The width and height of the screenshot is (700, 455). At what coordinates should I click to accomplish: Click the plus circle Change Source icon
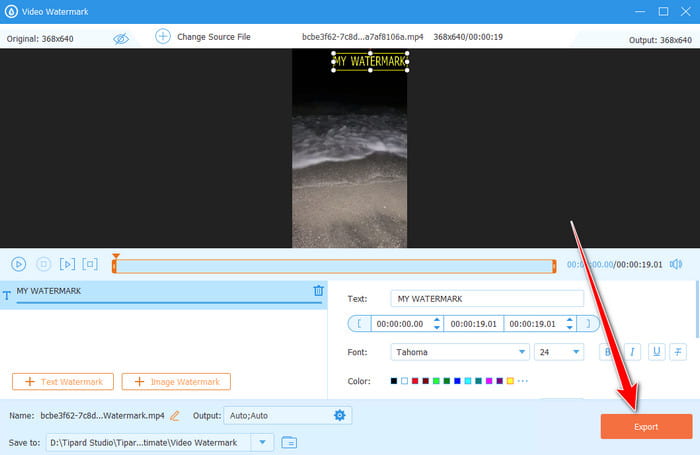click(162, 36)
